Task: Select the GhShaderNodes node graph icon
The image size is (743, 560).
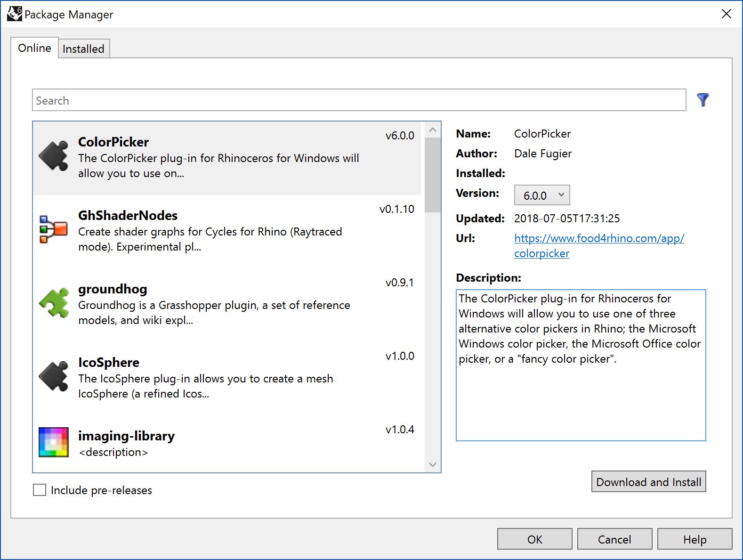Action: [54, 229]
